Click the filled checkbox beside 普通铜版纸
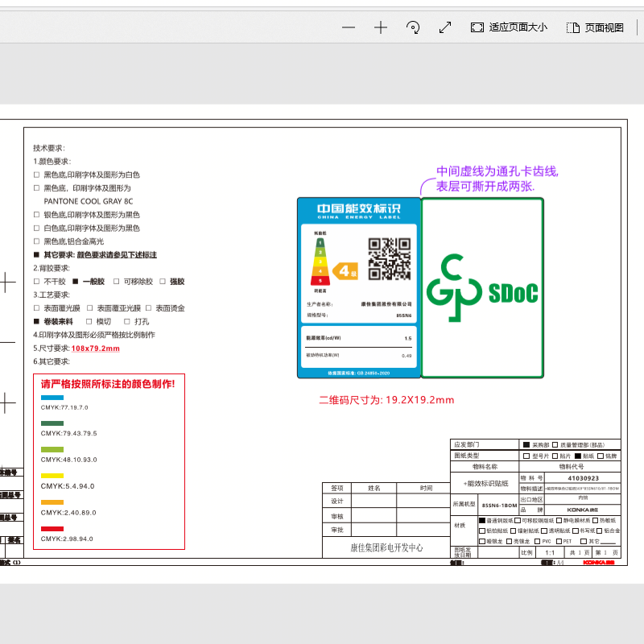The image size is (644, 644). tap(482, 520)
